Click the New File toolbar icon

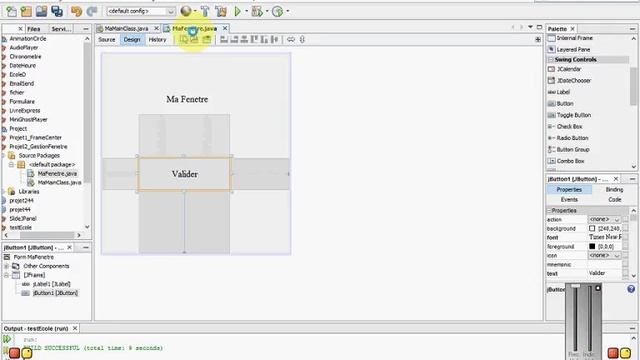pos(11,11)
